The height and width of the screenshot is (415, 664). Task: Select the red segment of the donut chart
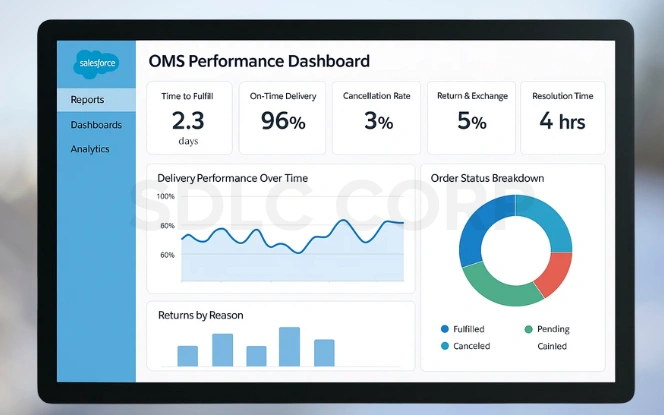click(x=556, y=273)
